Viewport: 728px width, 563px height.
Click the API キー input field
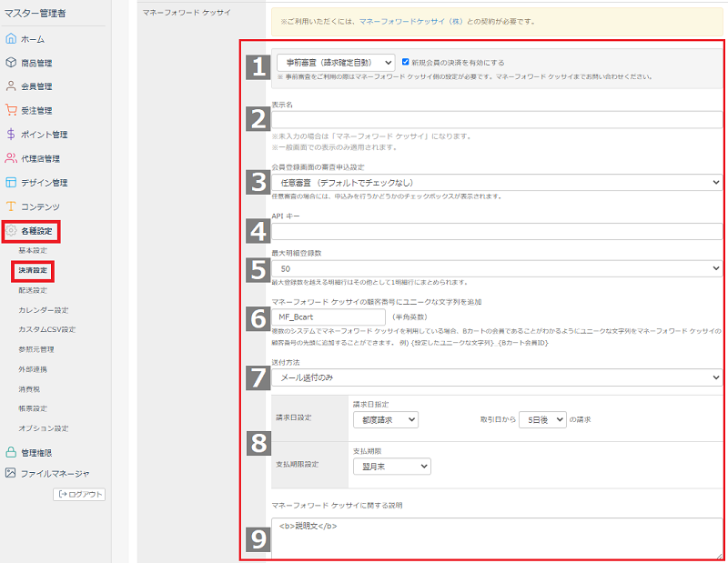(x=497, y=231)
